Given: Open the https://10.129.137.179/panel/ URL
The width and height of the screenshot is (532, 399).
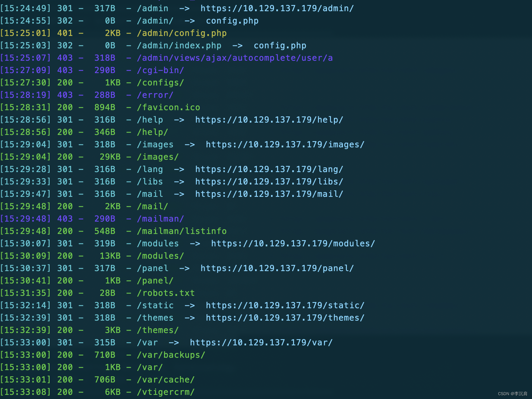Looking at the screenshot, I should pyautogui.click(x=277, y=268).
